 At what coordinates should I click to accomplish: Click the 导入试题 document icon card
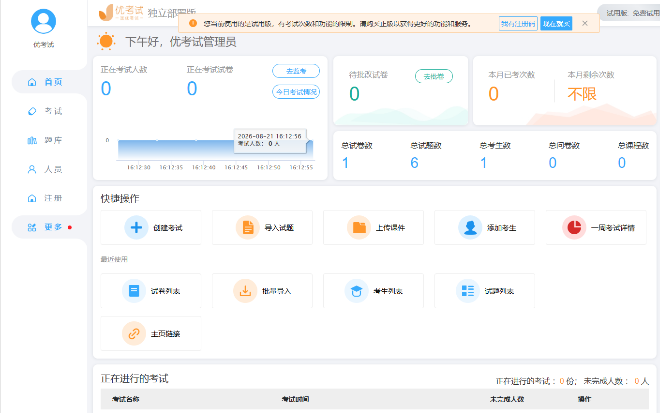(x=262, y=228)
